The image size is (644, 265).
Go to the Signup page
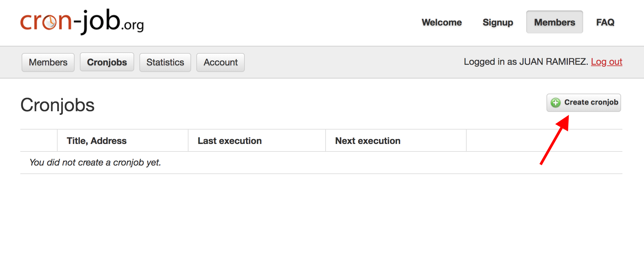coord(497,22)
